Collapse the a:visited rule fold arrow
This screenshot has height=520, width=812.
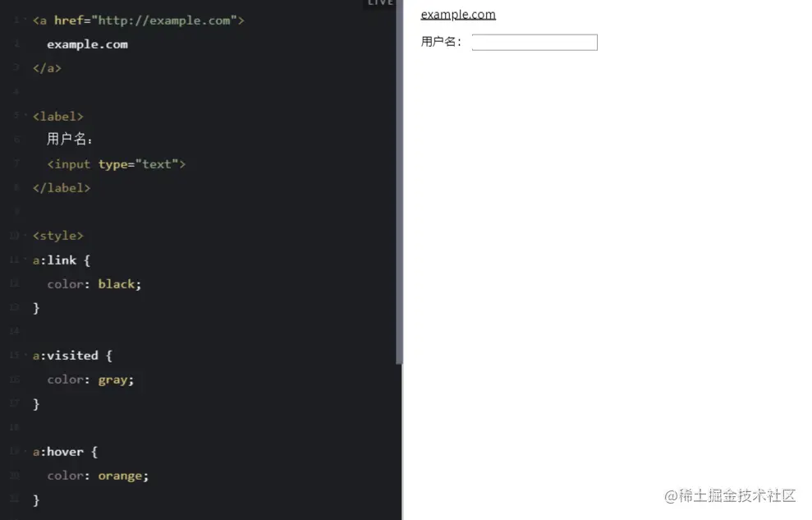(25, 355)
